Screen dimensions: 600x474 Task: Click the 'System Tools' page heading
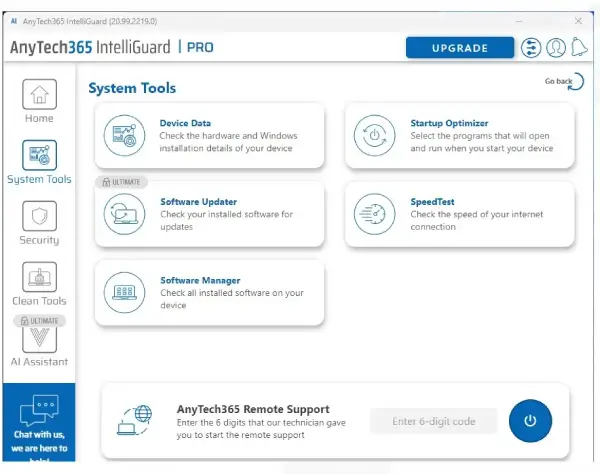coord(132,88)
